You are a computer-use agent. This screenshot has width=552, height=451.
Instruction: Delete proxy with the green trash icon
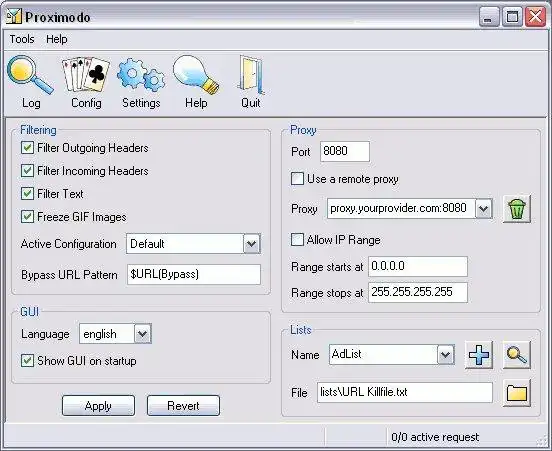pyautogui.click(x=516, y=208)
